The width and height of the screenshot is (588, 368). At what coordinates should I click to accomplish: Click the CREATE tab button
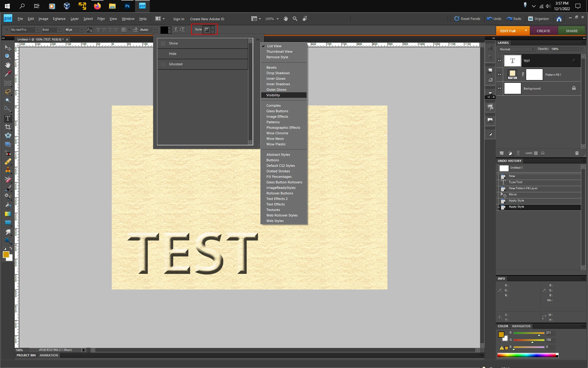tap(543, 31)
